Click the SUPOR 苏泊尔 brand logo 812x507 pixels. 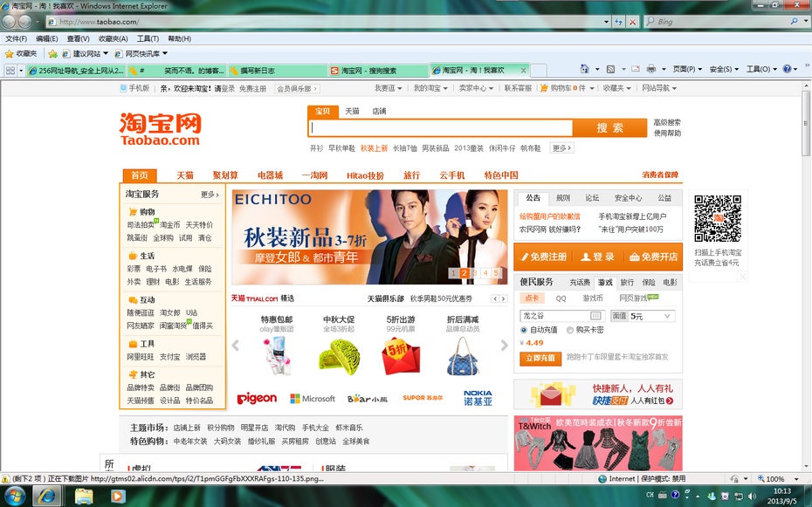(423, 398)
